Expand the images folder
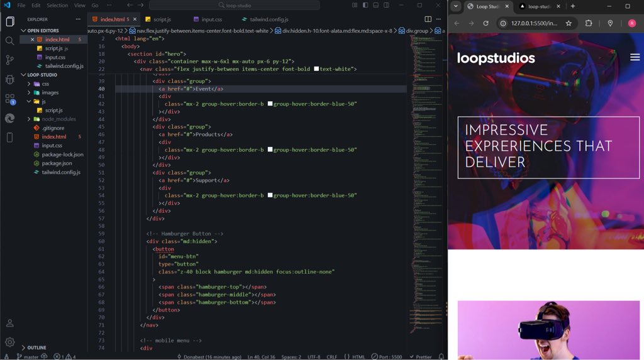This screenshot has width=644, height=360. (x=50, y=93)
